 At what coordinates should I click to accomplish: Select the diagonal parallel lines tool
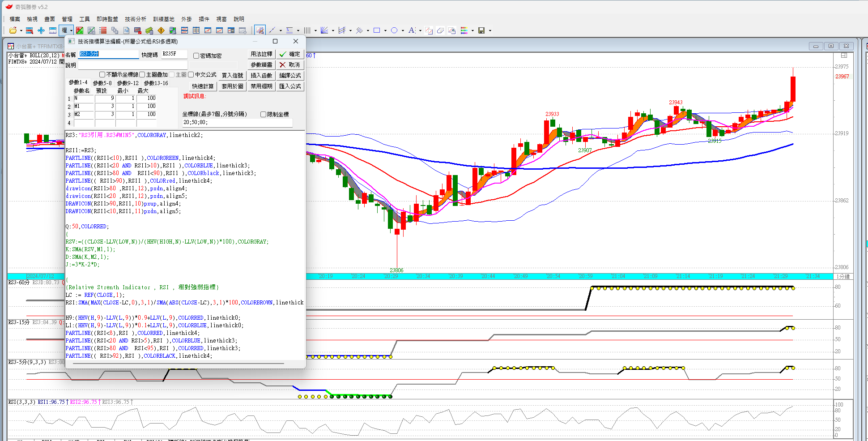(x=359, y=30)
